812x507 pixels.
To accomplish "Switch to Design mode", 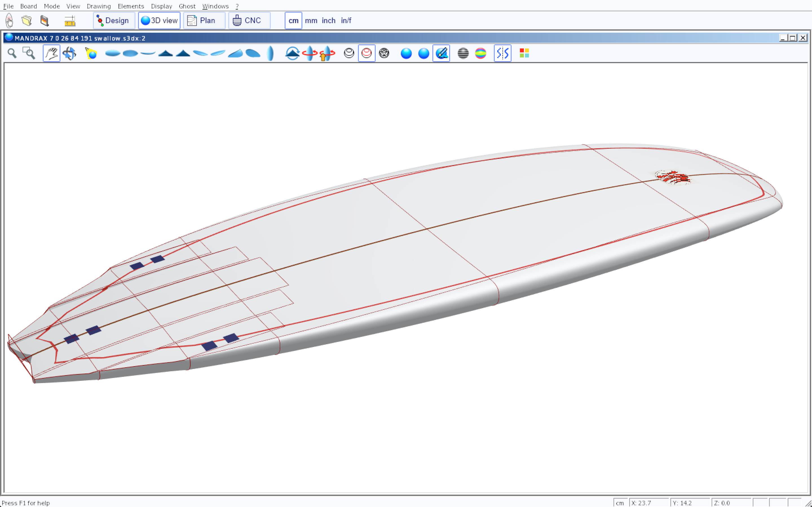I will [114, 21].
